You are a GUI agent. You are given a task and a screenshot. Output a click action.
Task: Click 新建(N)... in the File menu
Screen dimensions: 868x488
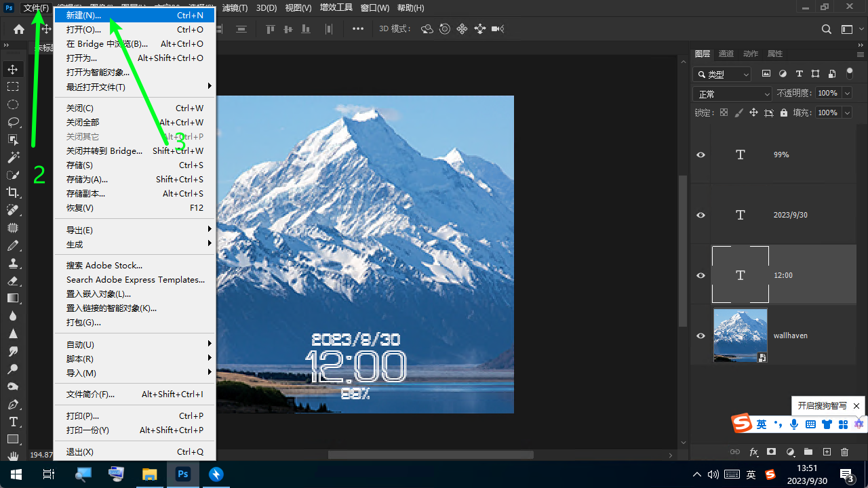pos(84,15)
